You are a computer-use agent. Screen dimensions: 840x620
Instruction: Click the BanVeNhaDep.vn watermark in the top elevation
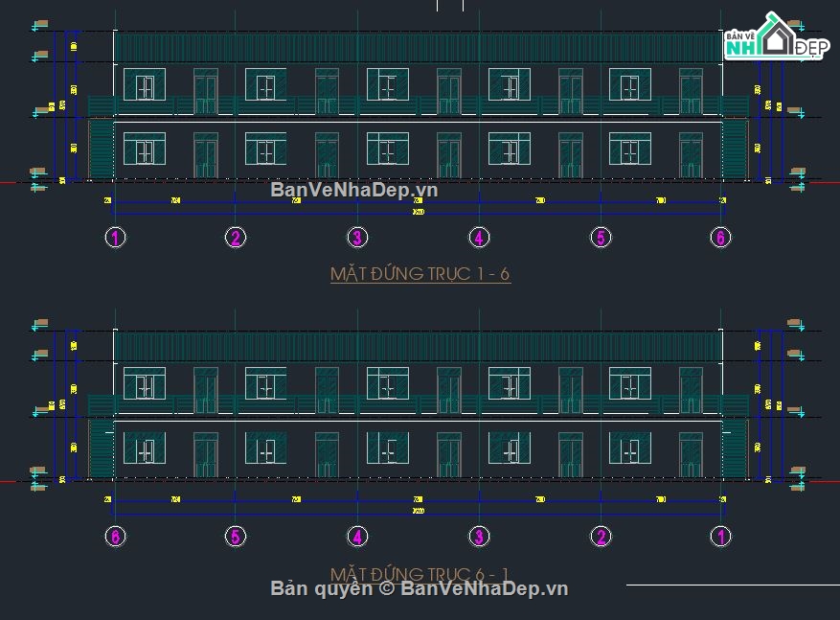click(353, 190)
